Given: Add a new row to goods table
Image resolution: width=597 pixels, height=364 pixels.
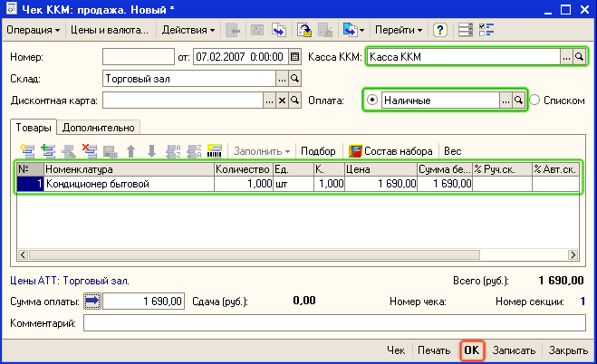Looking at the screenshot, I should (27, 151).
